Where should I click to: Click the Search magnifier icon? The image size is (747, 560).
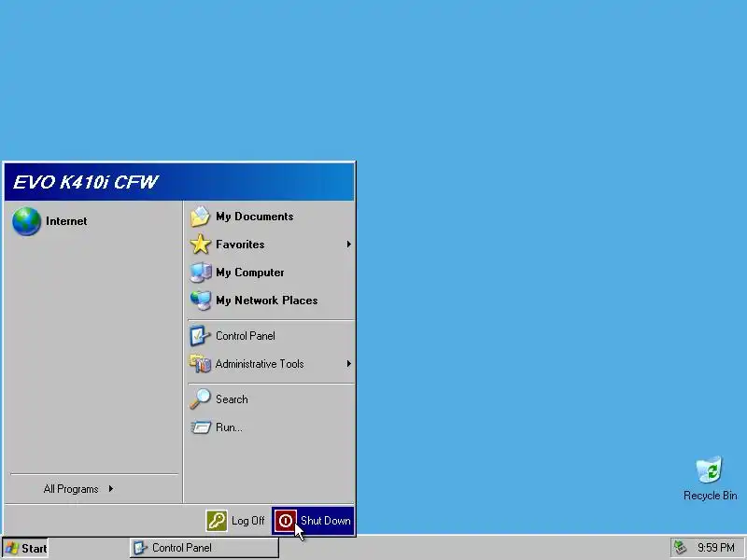click(200, 399)
